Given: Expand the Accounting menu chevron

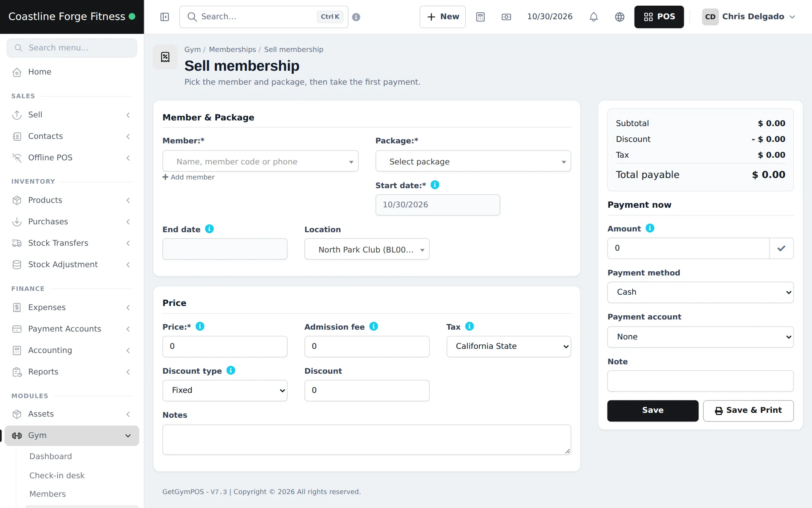Looking at the screenshot, I should [x=128, y=350].
